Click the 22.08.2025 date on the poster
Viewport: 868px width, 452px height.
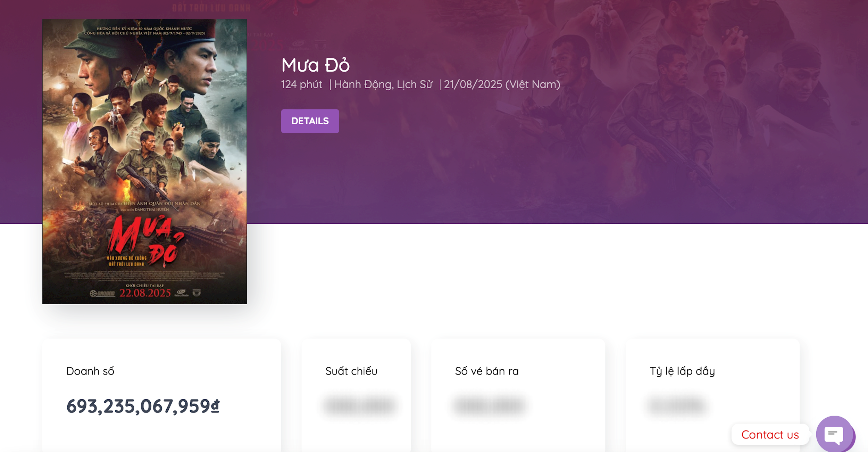click(145, 293)
